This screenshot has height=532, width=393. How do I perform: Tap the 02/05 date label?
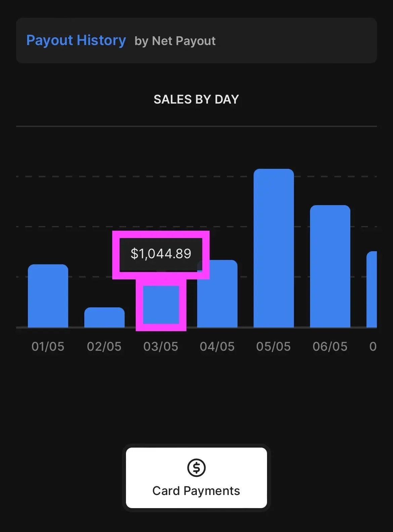click(104, 346)
